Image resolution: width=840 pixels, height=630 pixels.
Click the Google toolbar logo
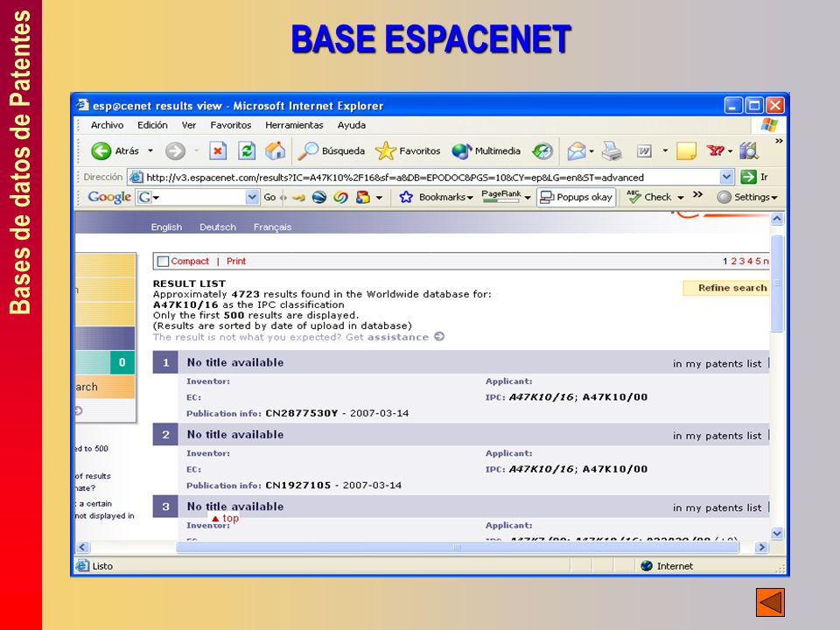pos(109,197)
